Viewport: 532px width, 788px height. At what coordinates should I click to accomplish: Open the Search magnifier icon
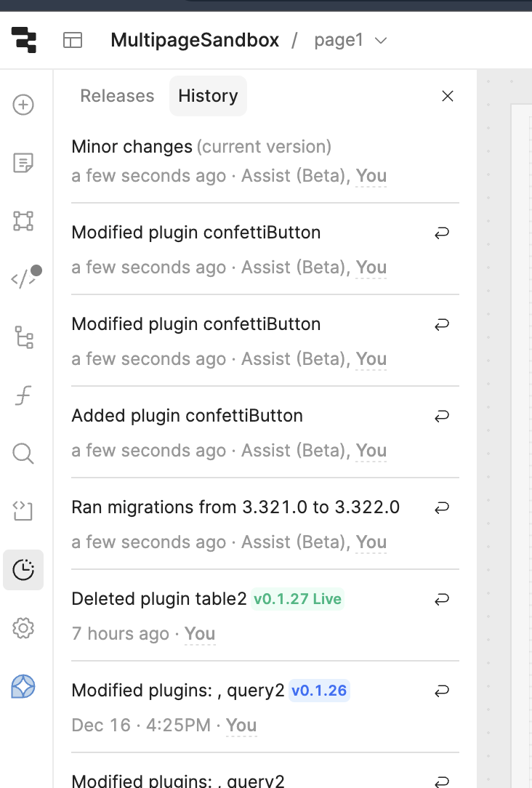23,454
